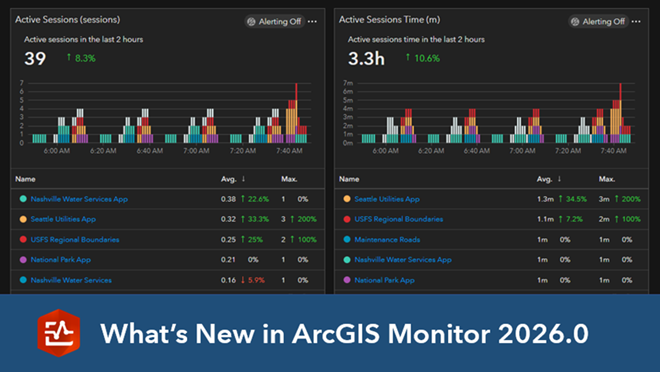Click Avg. header label in Active Sessions table
Image resolution: width=660 pixels, height=372 pixels.
coord(229,179)
